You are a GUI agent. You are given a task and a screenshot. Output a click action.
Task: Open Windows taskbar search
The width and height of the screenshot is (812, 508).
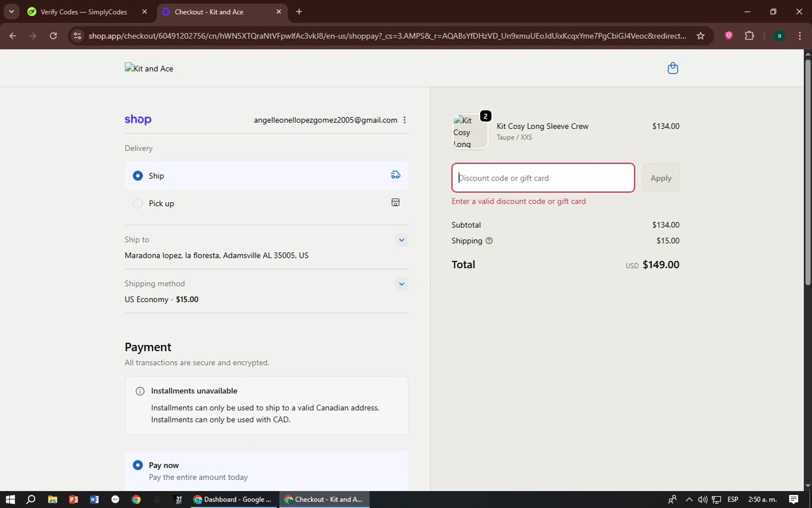pos(31,499)
